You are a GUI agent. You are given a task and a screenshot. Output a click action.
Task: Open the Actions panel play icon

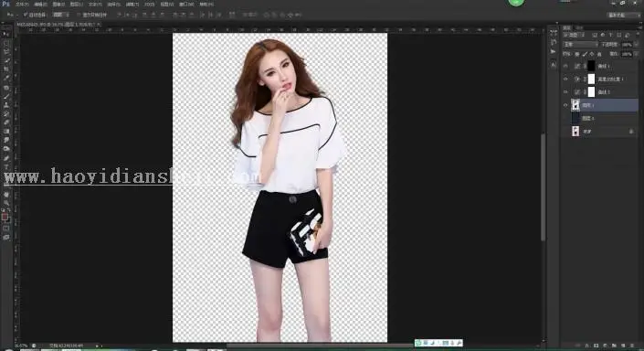[553, 51]
